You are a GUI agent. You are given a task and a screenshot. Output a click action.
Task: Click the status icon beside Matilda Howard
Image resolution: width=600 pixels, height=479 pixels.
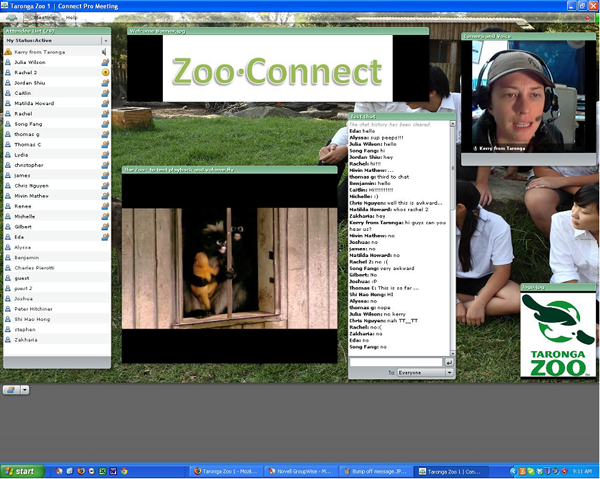(105, 103)
